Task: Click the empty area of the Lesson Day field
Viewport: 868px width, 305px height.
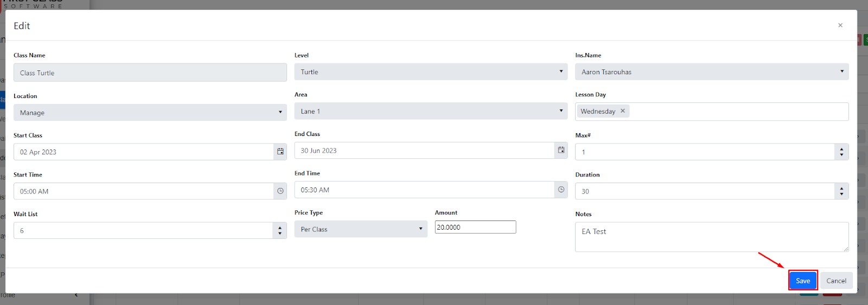Action: (738, 112)
